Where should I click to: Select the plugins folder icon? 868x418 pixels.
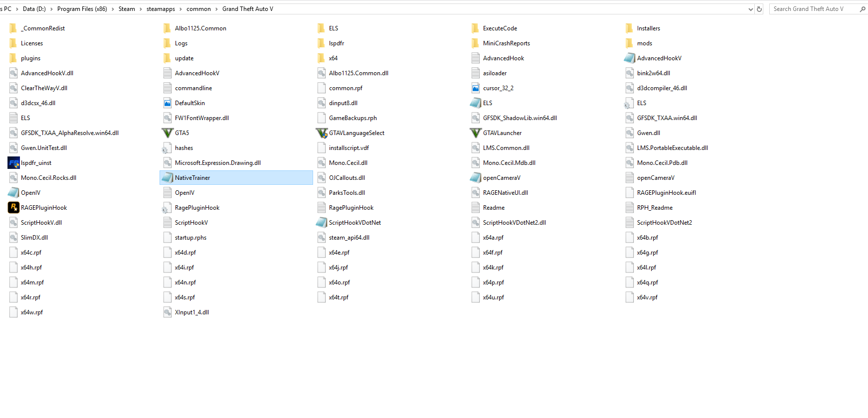tap(13, 58)
